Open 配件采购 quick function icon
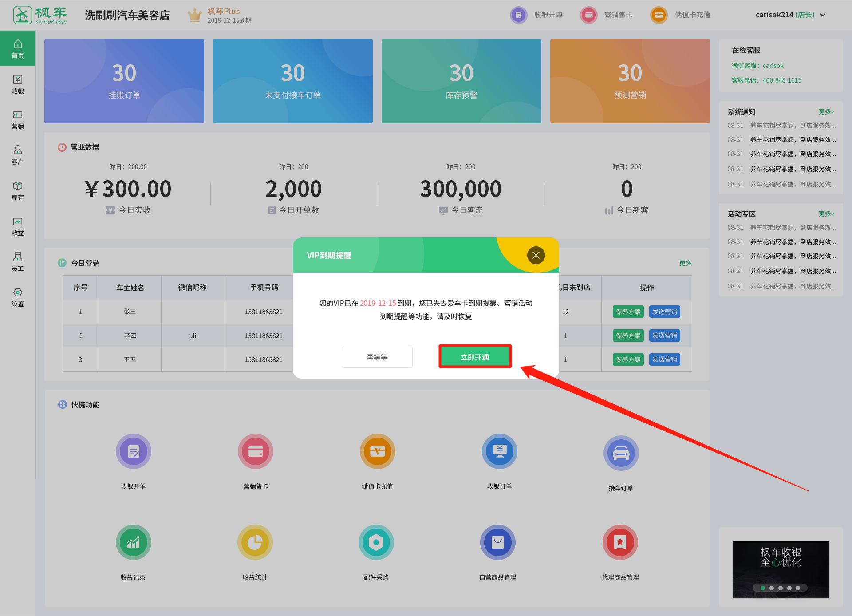Image resolution: width=852 pixels, height=616 pixels. (376, 542)
